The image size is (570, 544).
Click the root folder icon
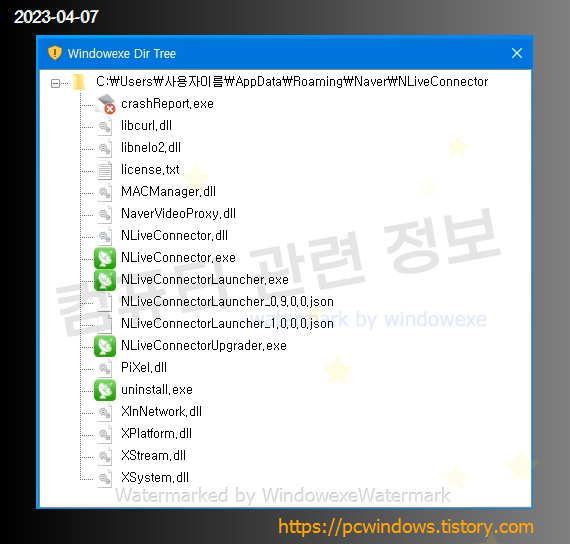[x=78, y=82]
